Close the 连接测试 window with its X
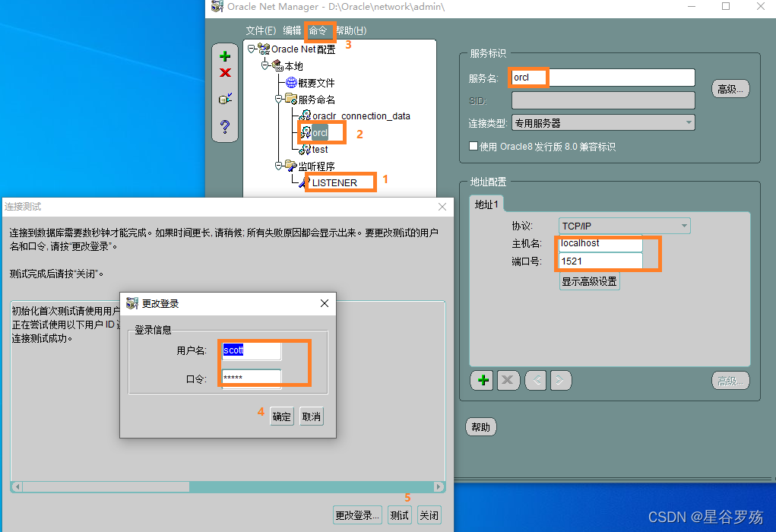This screenshot has width=776, height=532. click(442, 207)
